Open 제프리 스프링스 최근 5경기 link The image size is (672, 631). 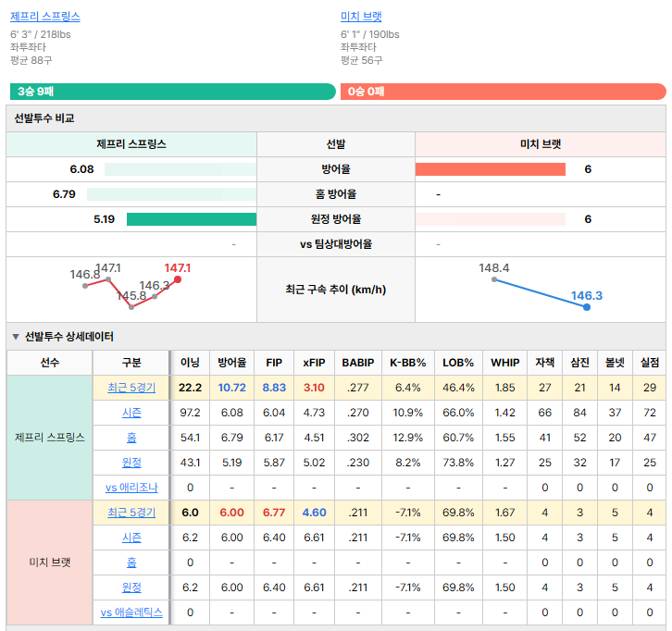(x=131, y=388)
